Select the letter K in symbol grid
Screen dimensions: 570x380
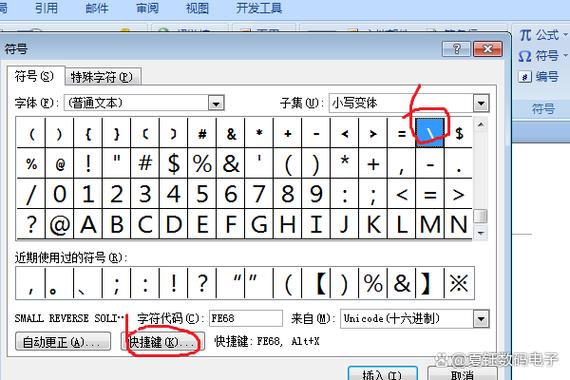click(373, 224)
